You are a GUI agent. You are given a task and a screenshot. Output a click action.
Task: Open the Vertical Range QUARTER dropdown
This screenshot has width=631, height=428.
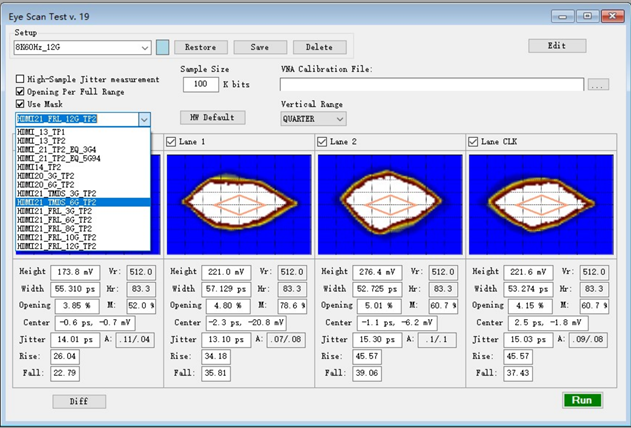click(340, 119)
